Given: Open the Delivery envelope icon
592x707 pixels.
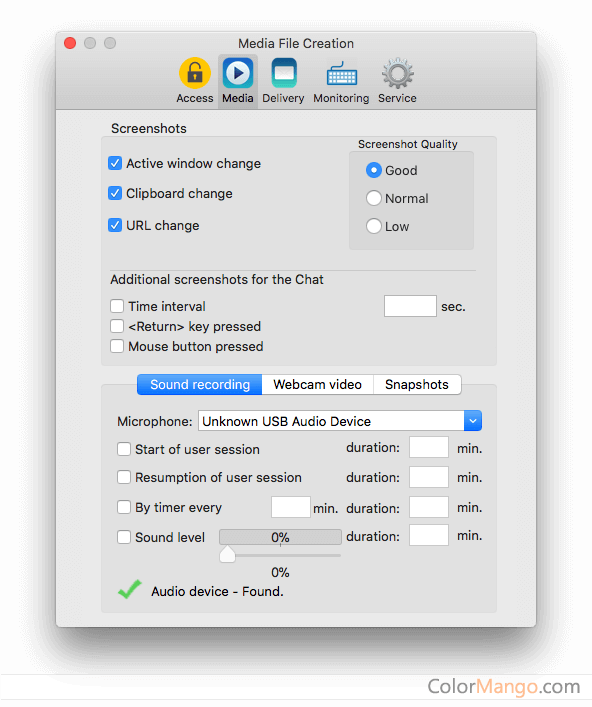Looking at the screenshot, I should coord(284,73).
